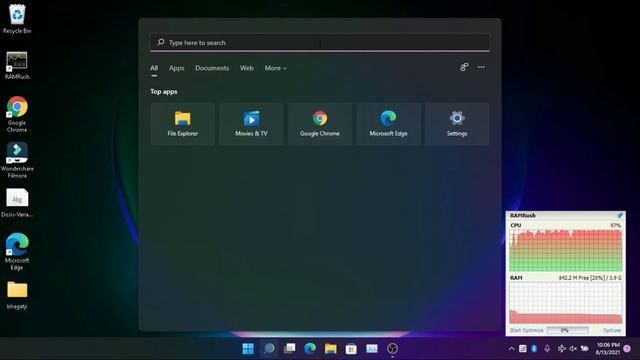The height and width of the screenshot is (360, 640).
Task: Open File Explorer from Top apps
Action: click(182, 124)
